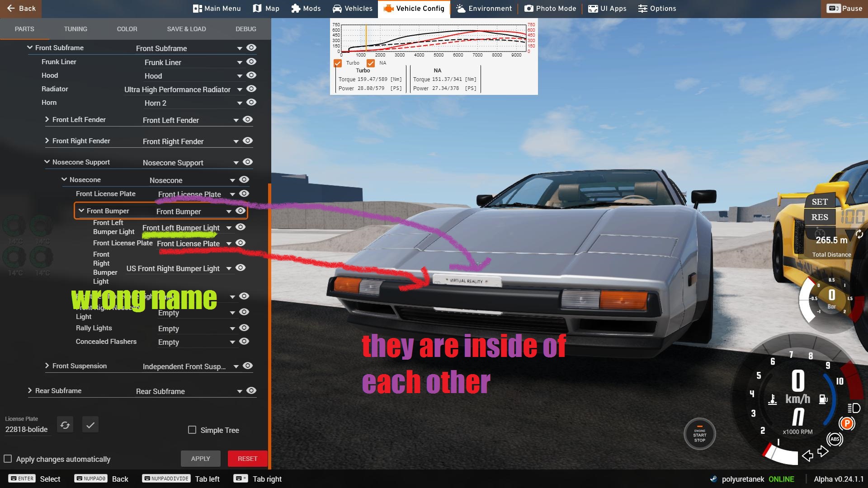
Task: Open the Environment menu
Action: pyautogui.click(x=484, y=9)
